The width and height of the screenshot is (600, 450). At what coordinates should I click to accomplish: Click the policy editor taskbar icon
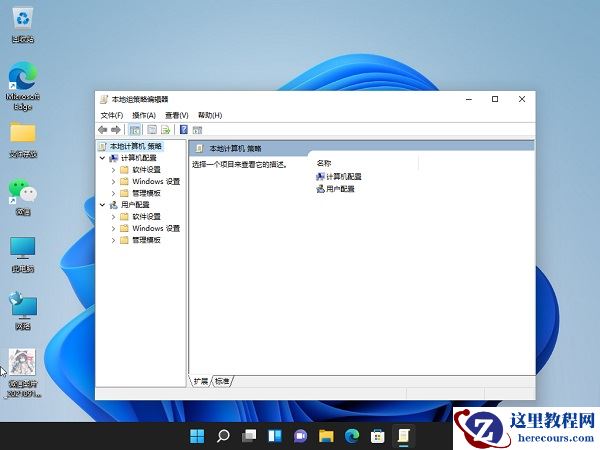click(x=403, y=436)
